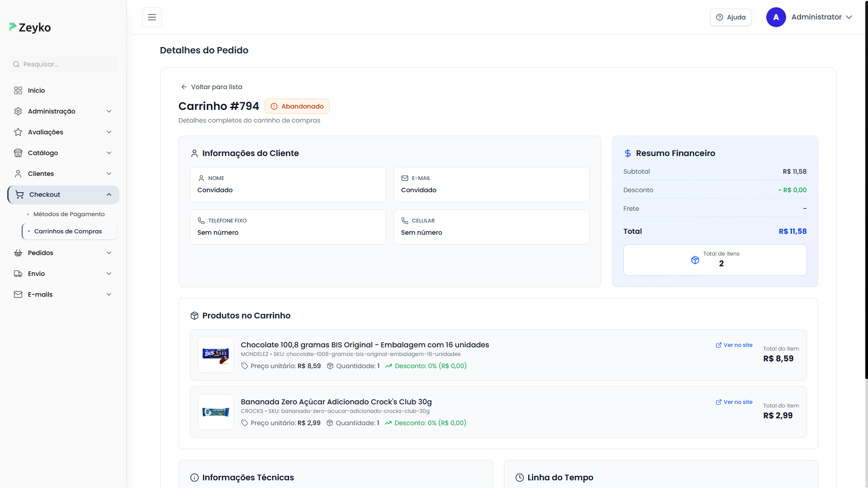The width and height of the screenshot is (868, 488).
Task: Click the Envio truck icon
Action: (x=18, y=274)
